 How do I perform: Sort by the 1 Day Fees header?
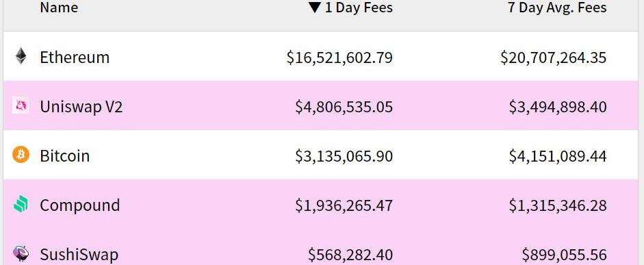359,8
